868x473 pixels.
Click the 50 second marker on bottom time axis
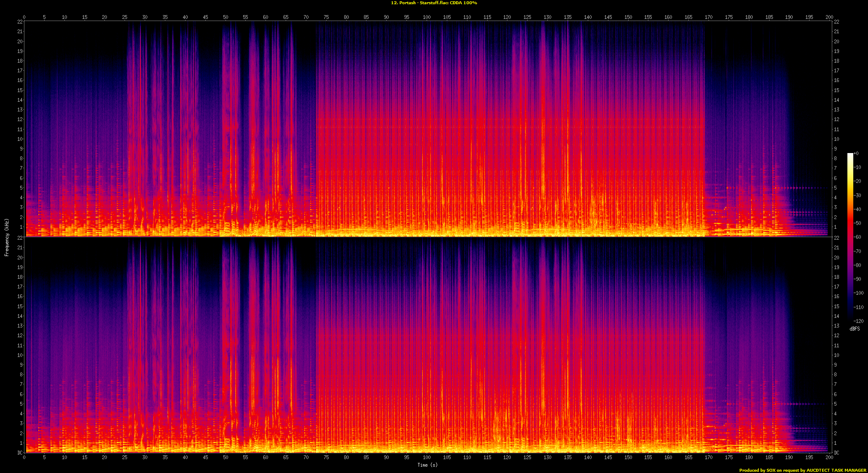[x=226, y=457]
